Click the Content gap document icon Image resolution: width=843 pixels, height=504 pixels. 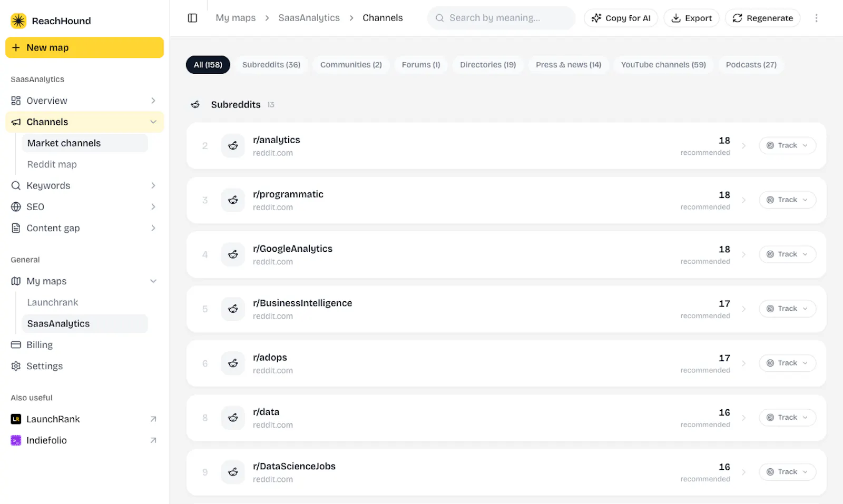[x=16, y=228]
